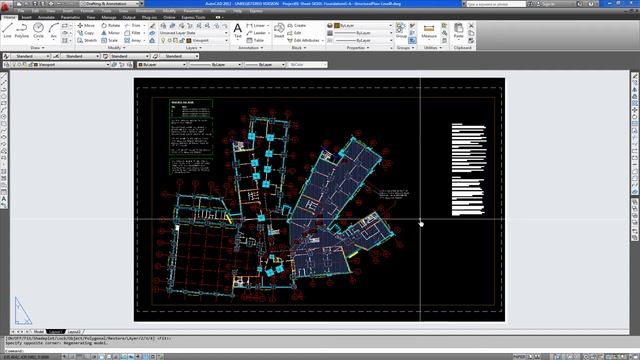Choose the Leader annotation tool

click(256, 33)
